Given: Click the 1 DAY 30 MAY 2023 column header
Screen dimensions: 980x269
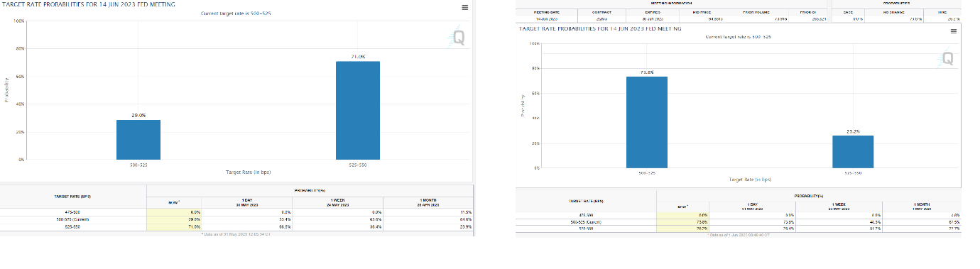Looking at the screenshot, I should click(247, 202).
